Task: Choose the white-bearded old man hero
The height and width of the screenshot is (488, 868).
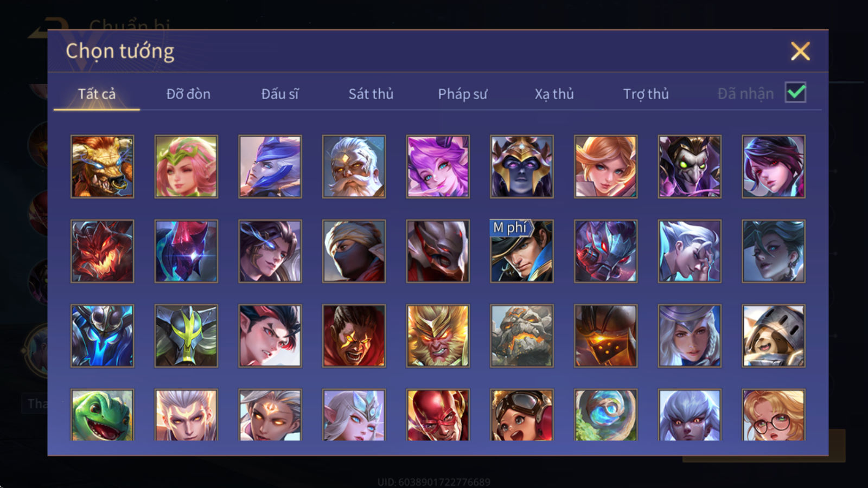Action: [x=354, y=166]
